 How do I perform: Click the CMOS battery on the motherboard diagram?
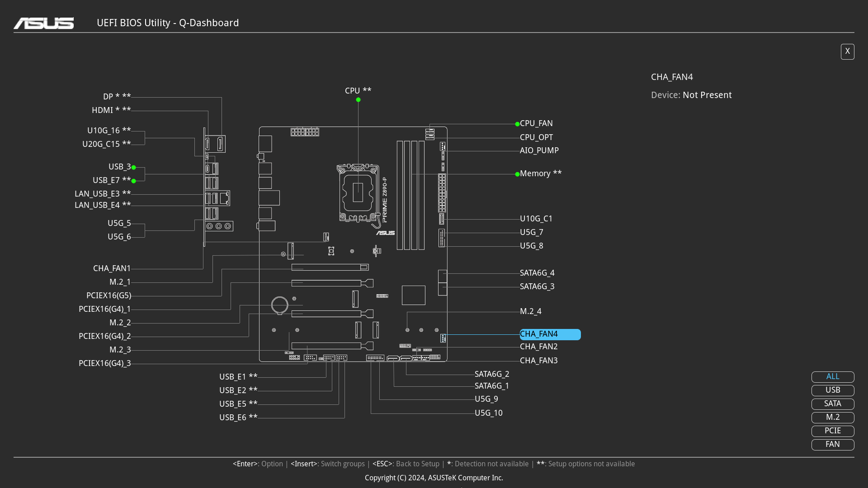pos(280,305)
